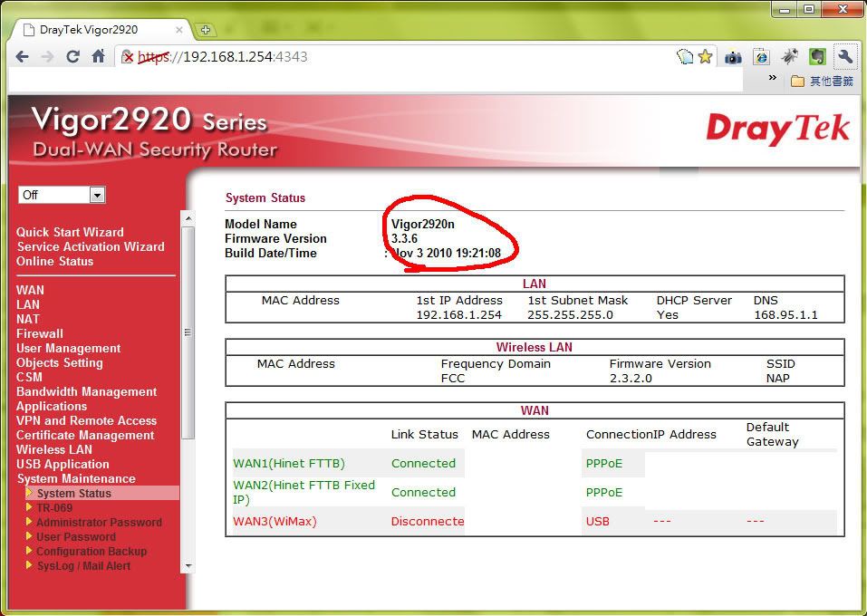
Task: Click the DNS value 168.95.1.1
Action: [785, 315]
